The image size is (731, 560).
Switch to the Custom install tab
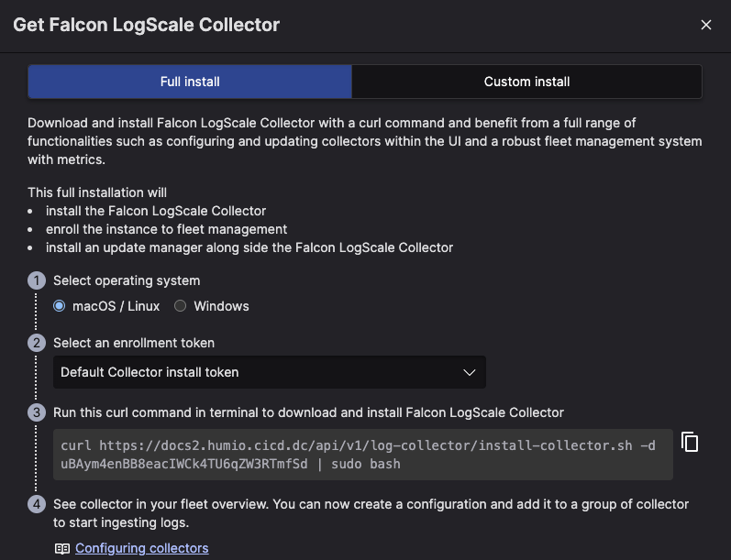pyautogui.click(x=526, y=82)
